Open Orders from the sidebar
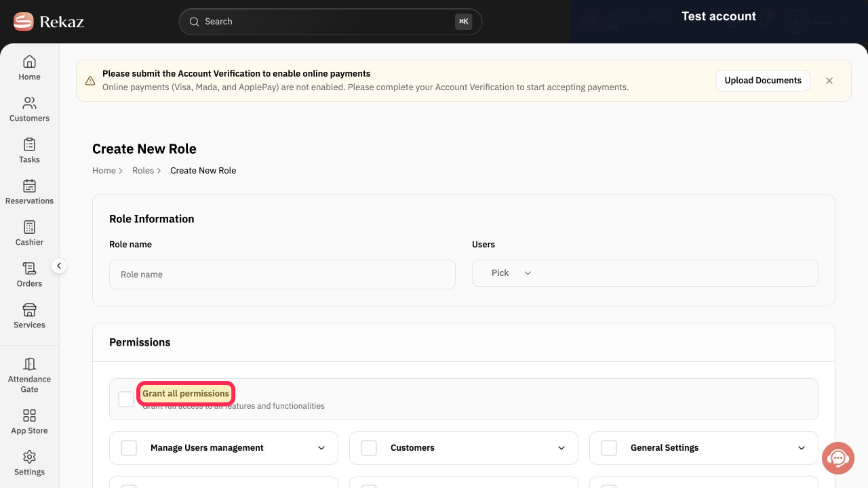Image resolution: width=868 pixels, height=488 pixels. point(29,274)
